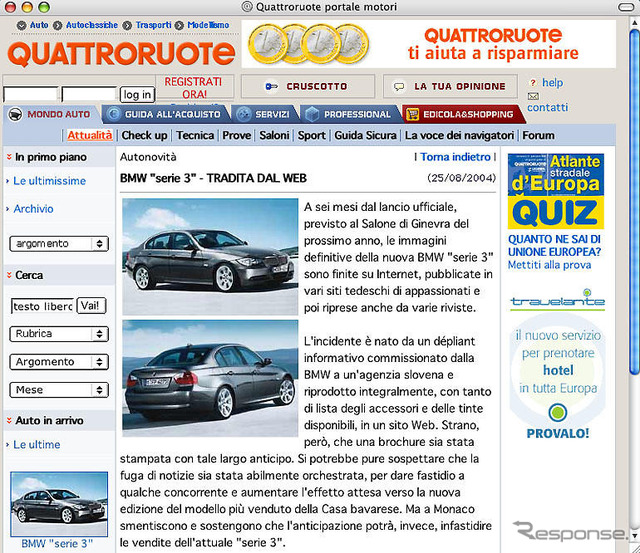Open the argomento dropdown in the sidebar

[59, 244]
